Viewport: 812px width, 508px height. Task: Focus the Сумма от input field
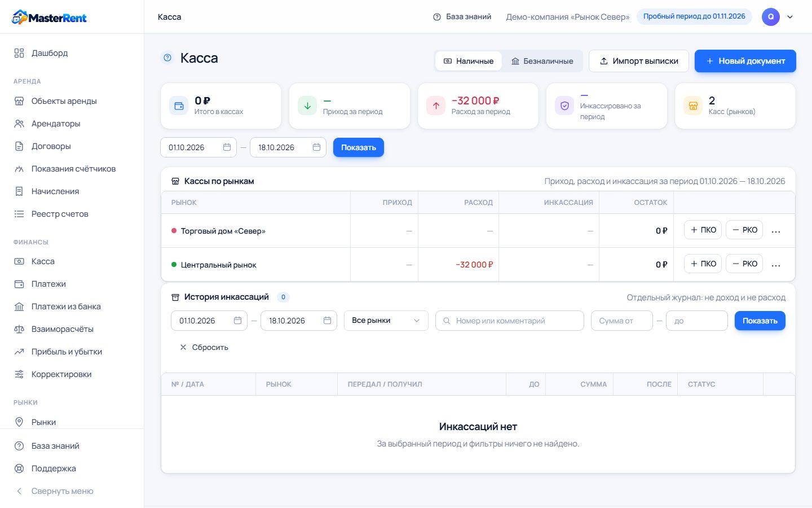[621, 321]
